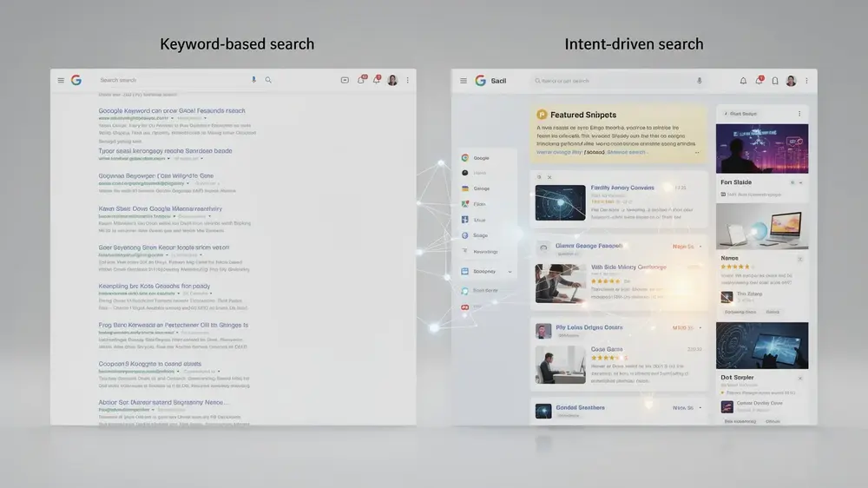Image resolution: width=868 pixels, height=488 pixels.
Task: Click magnifier search icon in Keyword-based window
Action: [268, 80]
